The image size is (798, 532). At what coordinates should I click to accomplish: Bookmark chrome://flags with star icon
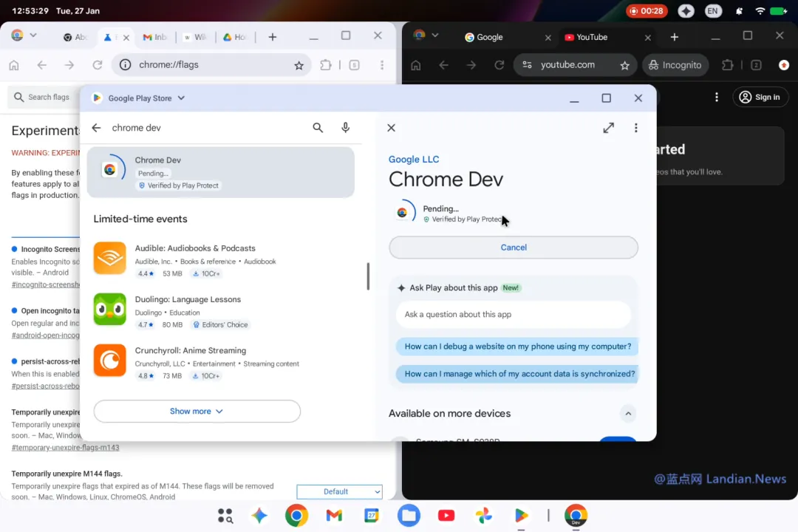click(299, 65)
